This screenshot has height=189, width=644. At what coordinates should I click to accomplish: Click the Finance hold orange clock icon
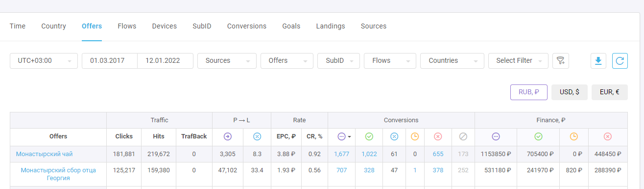[573, 136]
